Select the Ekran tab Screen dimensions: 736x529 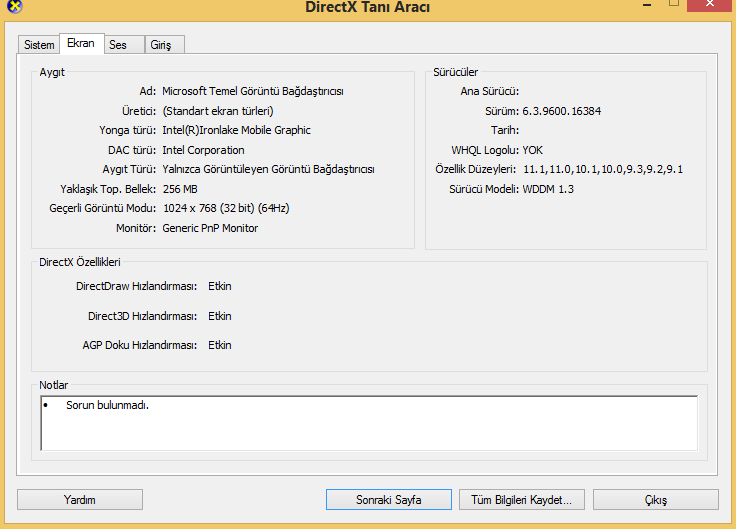[x=81, y=43]
